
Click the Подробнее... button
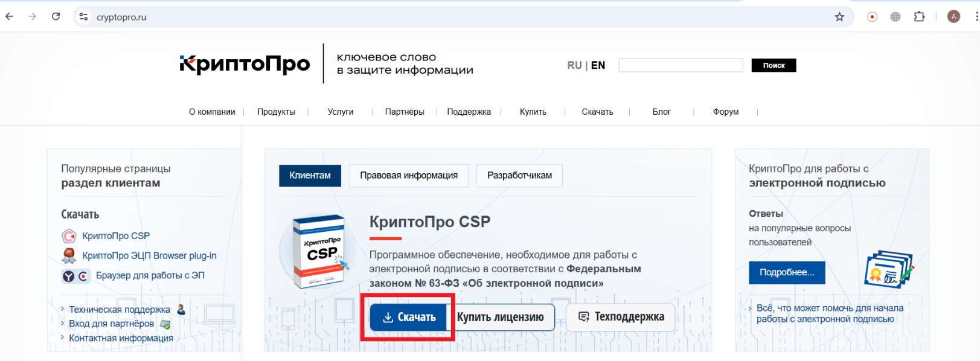click(787, 273)
